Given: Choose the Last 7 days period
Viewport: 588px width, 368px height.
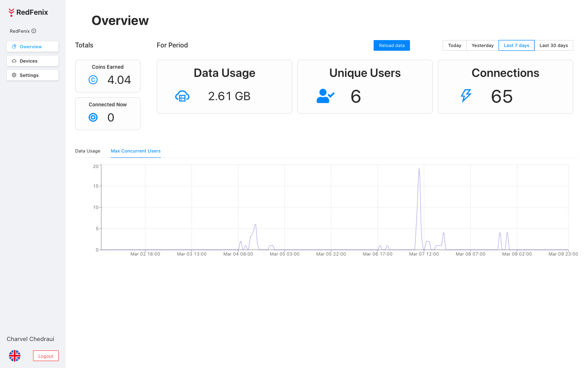Looking at the screenshot, I should coord(517,45).
